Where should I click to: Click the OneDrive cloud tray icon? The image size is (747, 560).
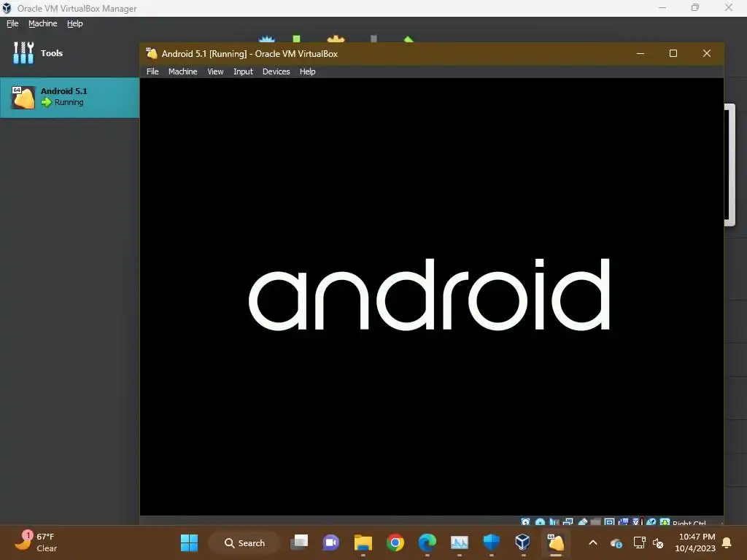click(x=616, y=542)
